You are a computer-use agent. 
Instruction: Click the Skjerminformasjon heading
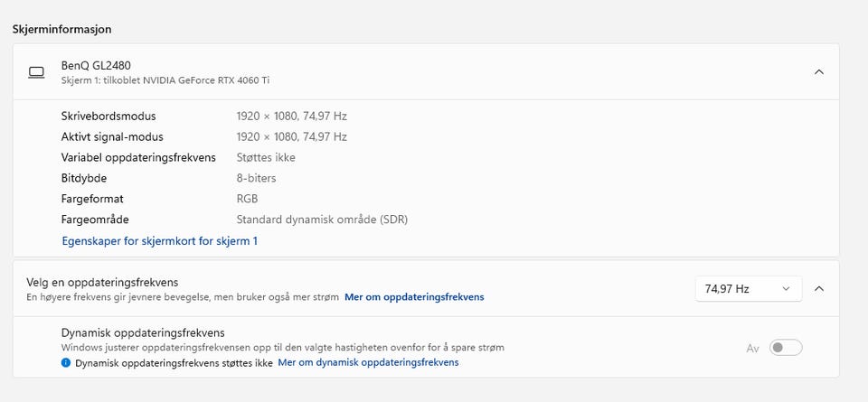click(62, 29)
